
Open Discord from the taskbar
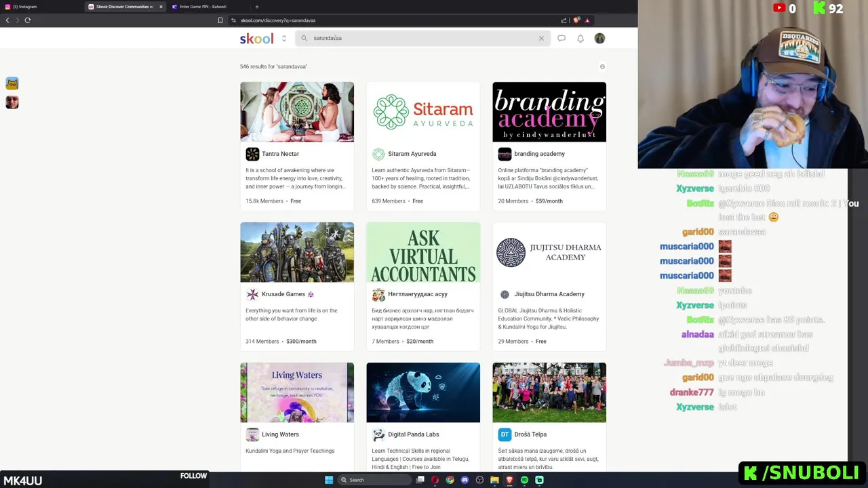(465, 480)
